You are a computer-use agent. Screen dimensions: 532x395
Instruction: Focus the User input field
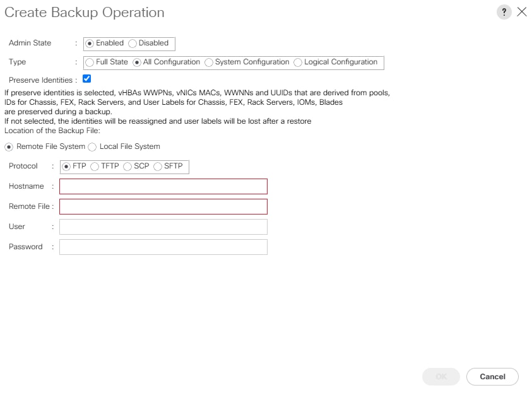tap(163, 227)
